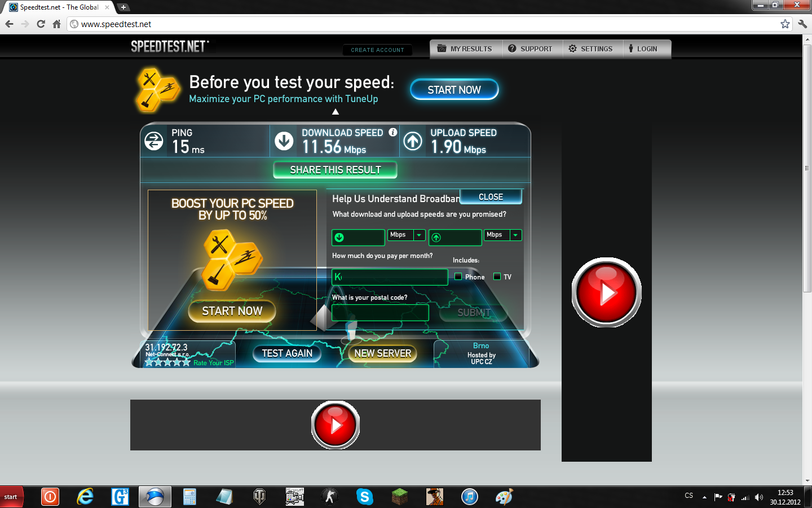Expand the download speed Mbps unit dropdown

coord(419,235)
